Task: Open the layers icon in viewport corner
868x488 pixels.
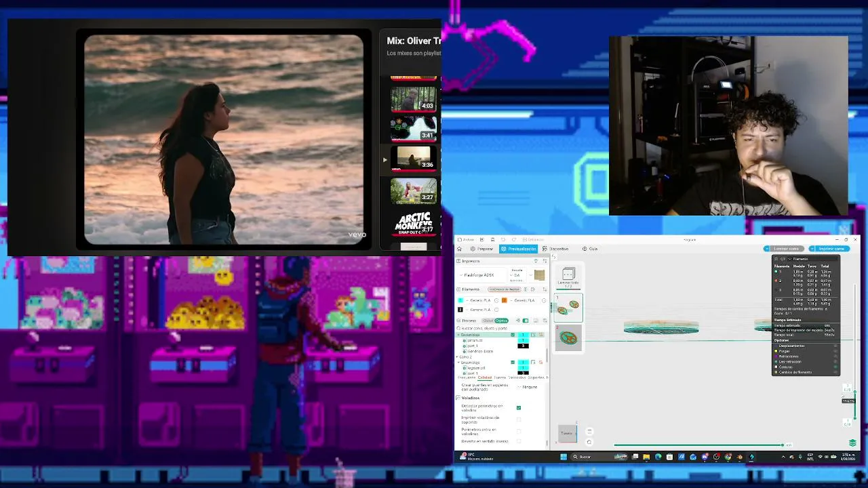Action: pyautogui.click(x=852, y=443)
